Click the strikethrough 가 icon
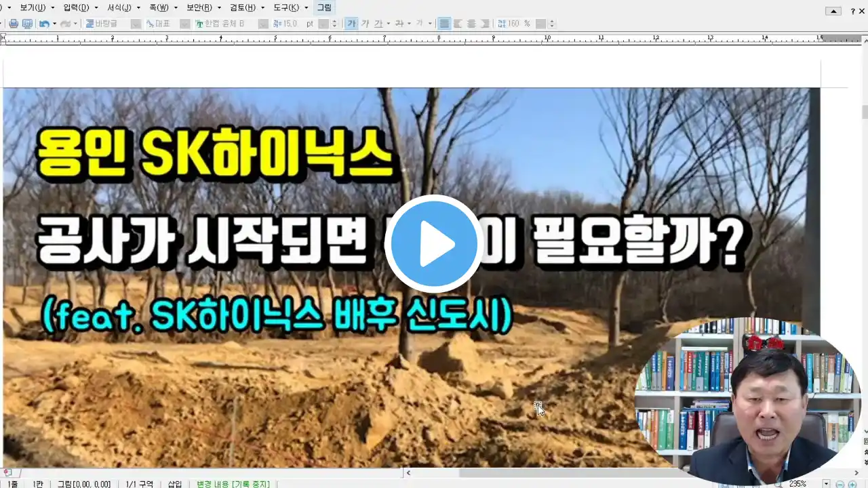868x488 pixels. pyautogui.click(x=399, y=24)
